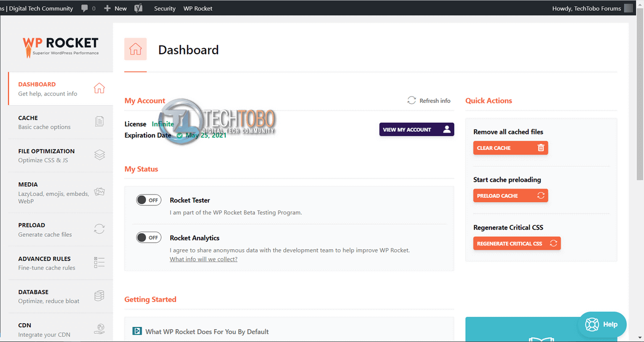This screenshot has height=342, width=644.
Task: Click the Getting Started heading
Action: (x=150, y=299)
